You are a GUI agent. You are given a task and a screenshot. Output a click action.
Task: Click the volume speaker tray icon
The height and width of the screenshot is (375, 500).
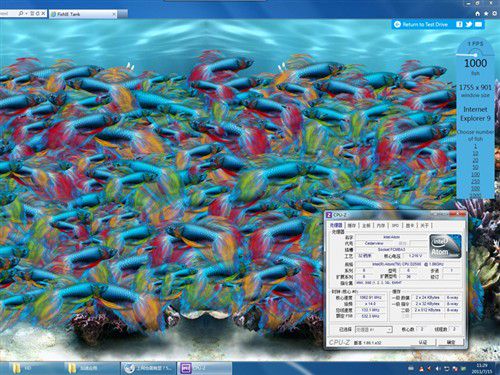(x=438, y=369)
